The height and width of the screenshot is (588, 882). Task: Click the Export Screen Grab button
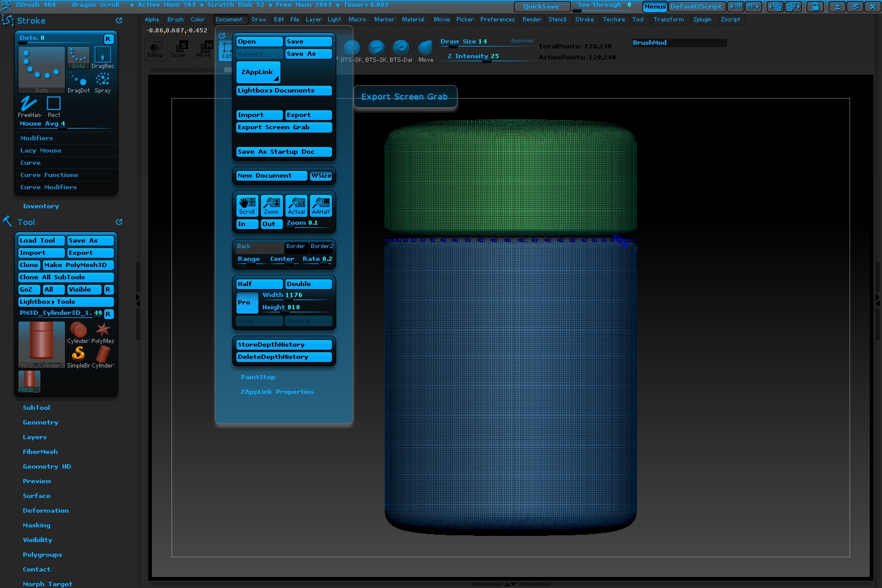(284, 127)
